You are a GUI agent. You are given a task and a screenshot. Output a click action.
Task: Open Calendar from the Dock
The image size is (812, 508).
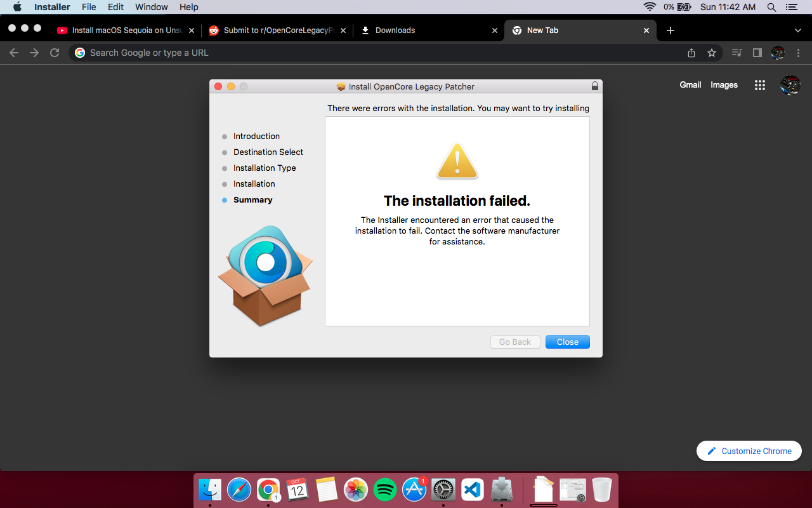point(298,490)
